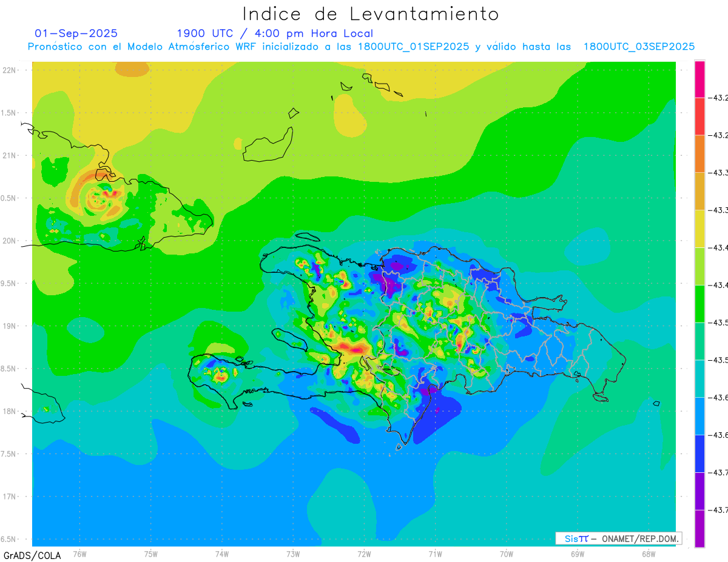Click the time text "1900 UTC / 4:00 pm Hora Local"
This screenshot has height=562, width=728.
pyautogui.click(x=275, y=33)
